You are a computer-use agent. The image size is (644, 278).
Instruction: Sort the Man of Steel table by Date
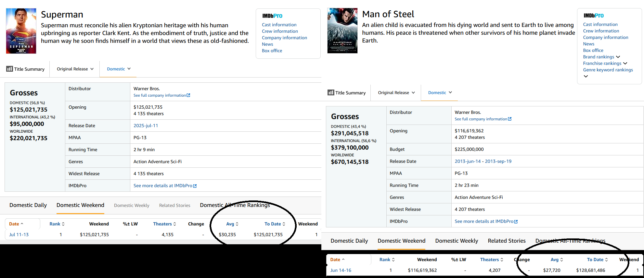point(337,260)
